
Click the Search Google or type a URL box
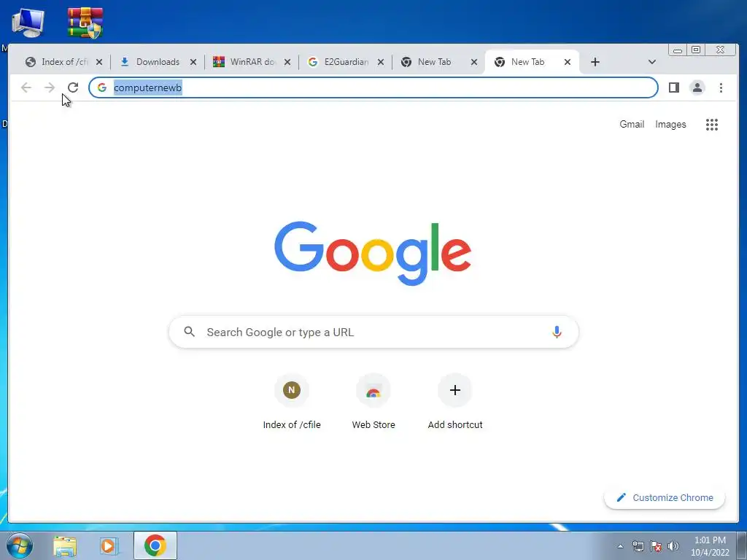pos(373,332)
